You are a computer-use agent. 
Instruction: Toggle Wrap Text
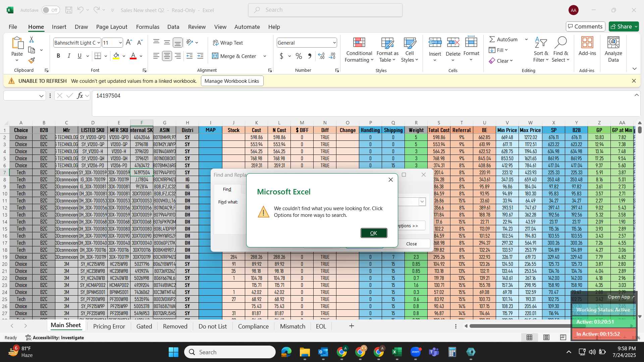228,43
